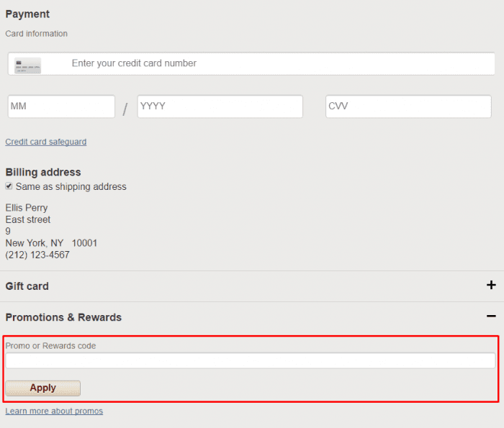The width and height of the screenshot is (504, 428).
Task: Open the Credit card safeguard link
Action: [45, 142]
